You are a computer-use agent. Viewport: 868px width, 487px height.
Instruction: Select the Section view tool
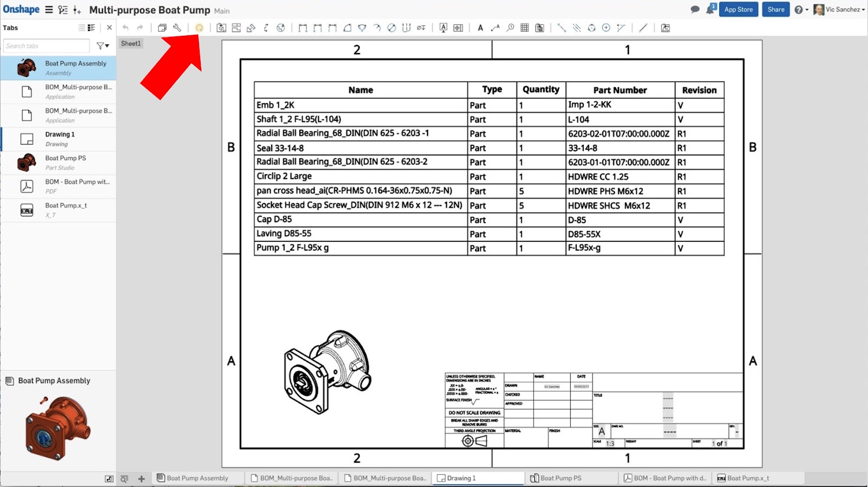[x=266, y=28]
